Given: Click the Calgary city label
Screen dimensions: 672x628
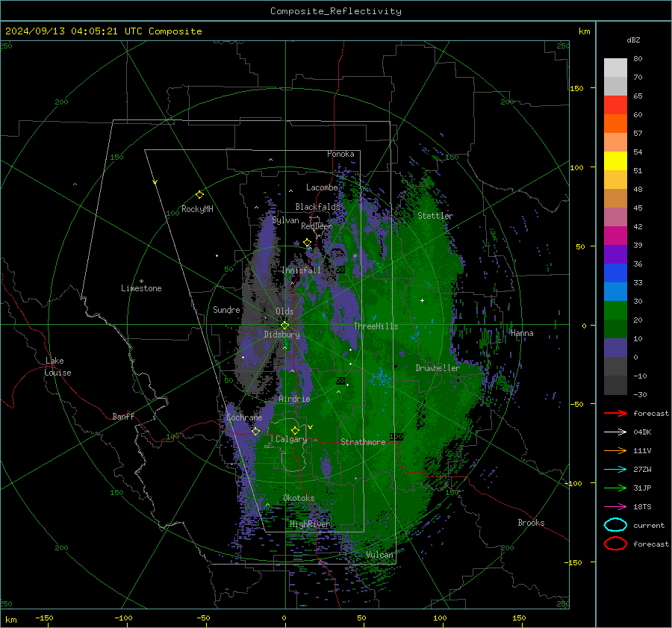Looking at the screenshot, I should (x=291, y=439).
